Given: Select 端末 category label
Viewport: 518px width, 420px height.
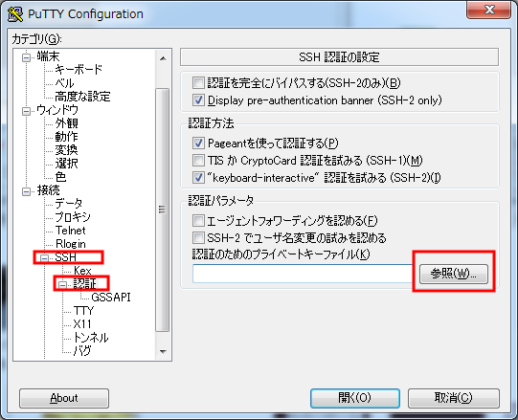Looking at the screenshot, I should click(48, 56).
